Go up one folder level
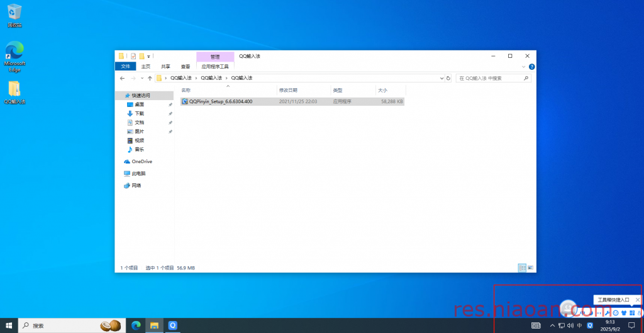The width and height of the screenshot is (644, 333). coord(150,78)
